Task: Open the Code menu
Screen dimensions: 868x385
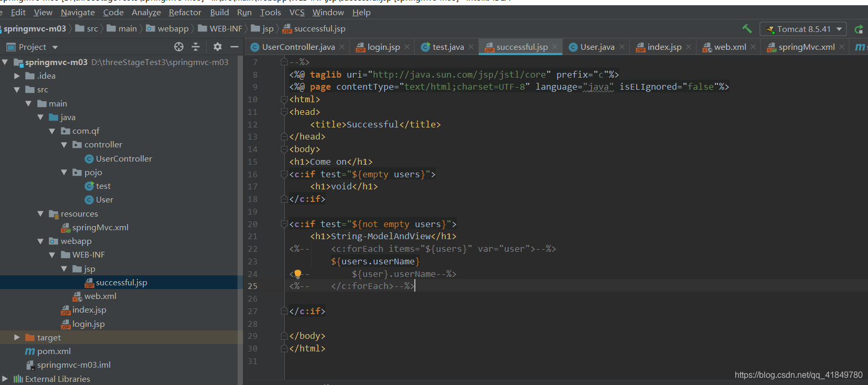Action: 113,12
